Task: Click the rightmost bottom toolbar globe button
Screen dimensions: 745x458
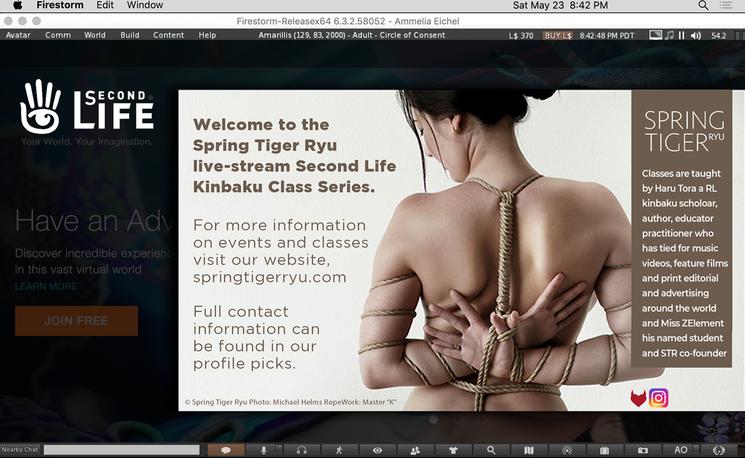Action: (x=719, y=450)
